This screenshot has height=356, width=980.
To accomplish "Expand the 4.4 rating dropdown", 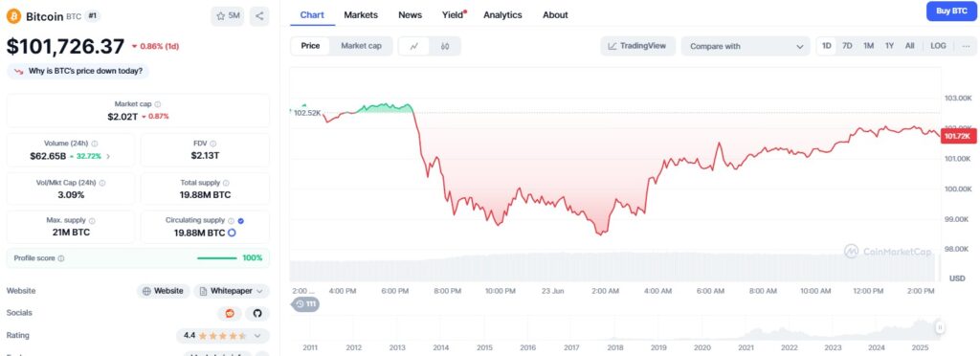I will click(x=223, y=336).
